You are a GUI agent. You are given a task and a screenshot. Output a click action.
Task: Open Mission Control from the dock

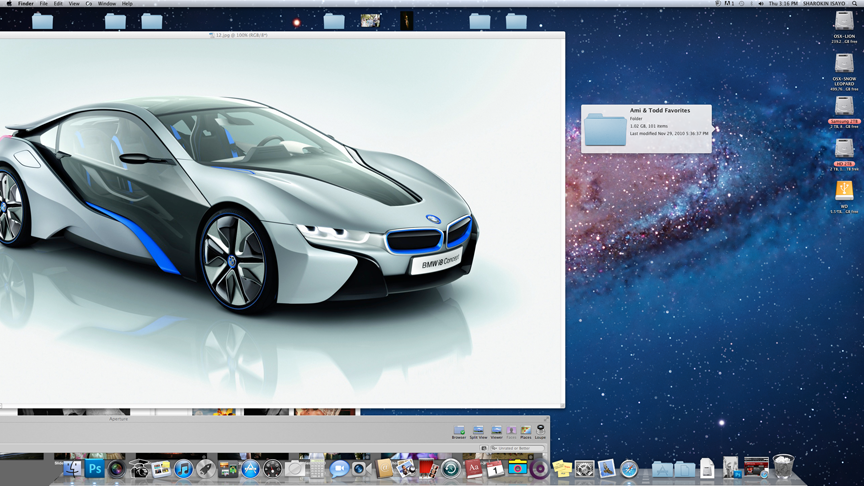coord(228,469)
